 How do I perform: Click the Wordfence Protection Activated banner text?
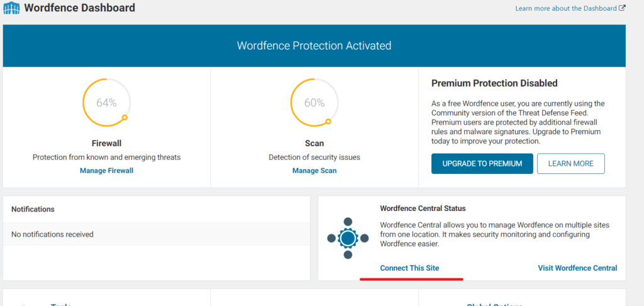[314, 45]
